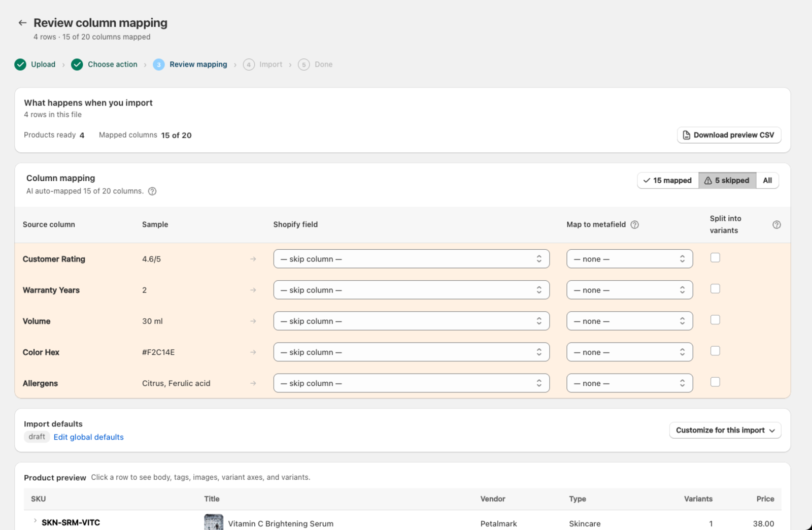Open Shopify field dropdown for Allergens
Image resolution: width=812 pixels, height=530 pixels.
coord(412,383)
